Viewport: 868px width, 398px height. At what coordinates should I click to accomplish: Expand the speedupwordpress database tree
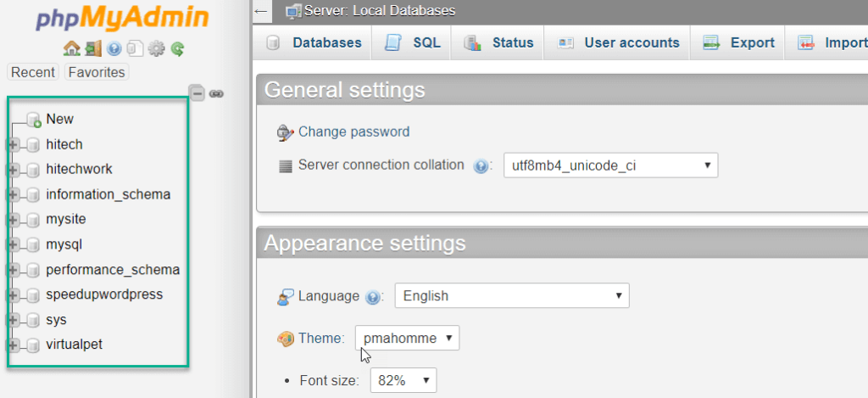[13, 295]
